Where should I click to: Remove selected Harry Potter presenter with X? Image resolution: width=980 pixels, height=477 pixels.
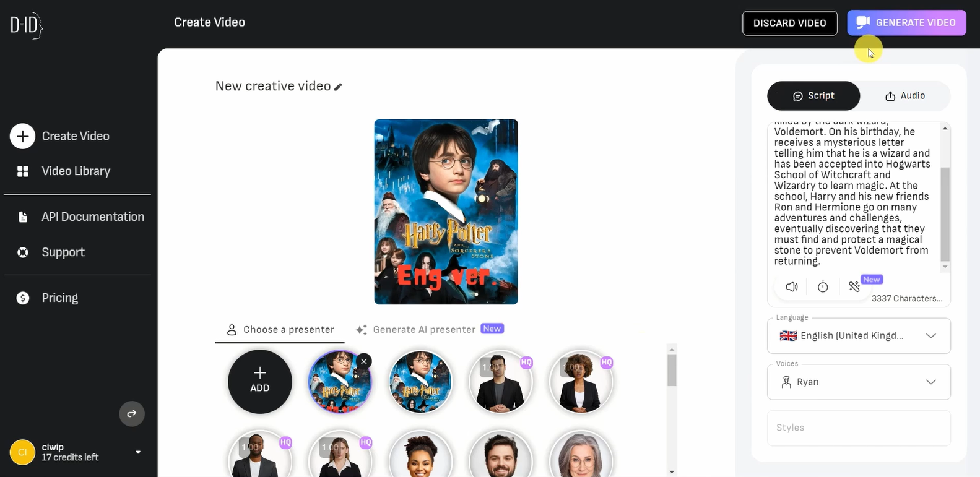pos(364,361)
